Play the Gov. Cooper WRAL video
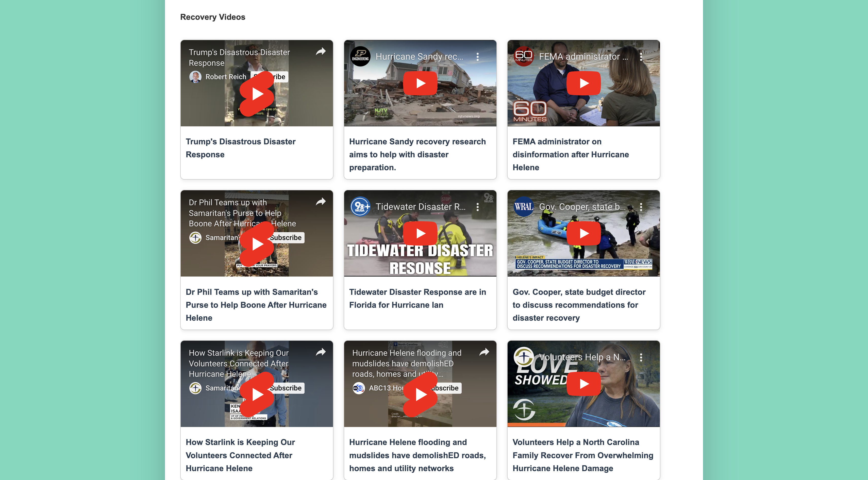Image resolution: width=868 pixels, height=480 pixels. [583, 233]
